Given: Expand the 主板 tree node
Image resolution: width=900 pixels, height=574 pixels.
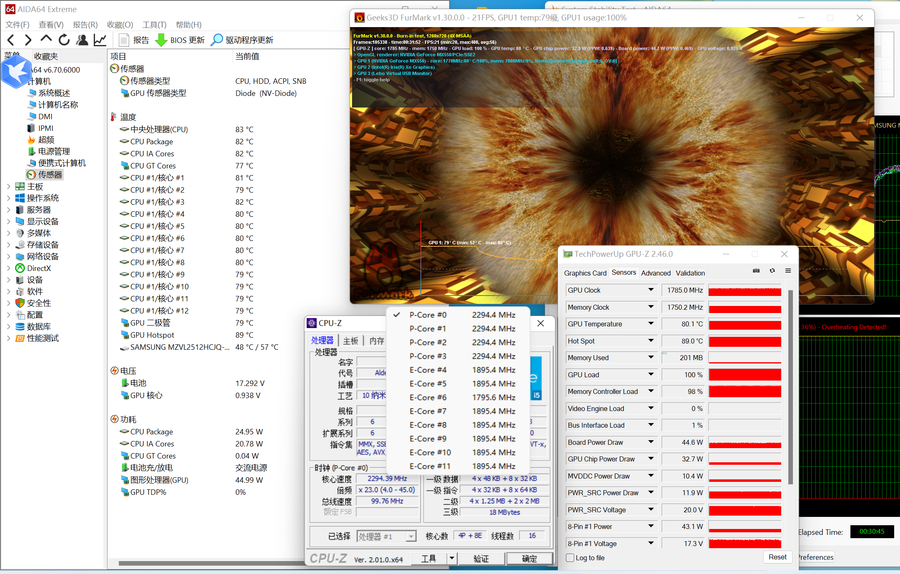Looking at the screenshot, I should pyautogui.click(x=9, y=186).
